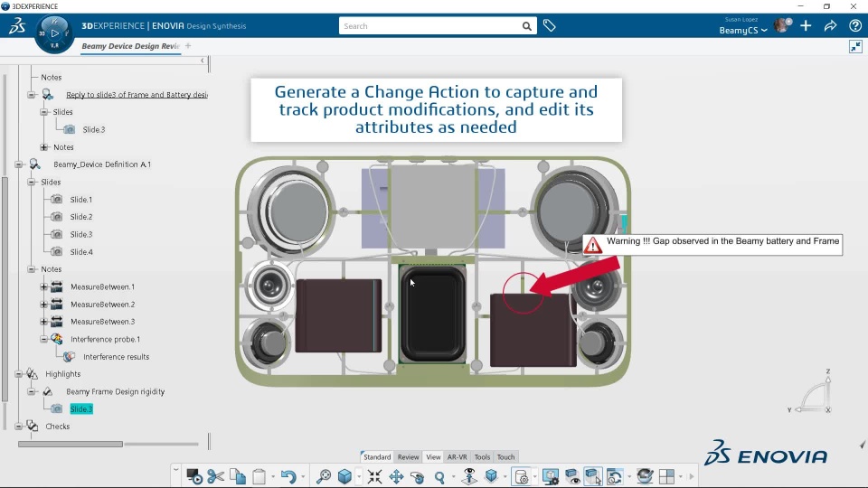Collapse Slides under 'Reply to slide3' review
868x488 pixels.
tap(44, 112)
